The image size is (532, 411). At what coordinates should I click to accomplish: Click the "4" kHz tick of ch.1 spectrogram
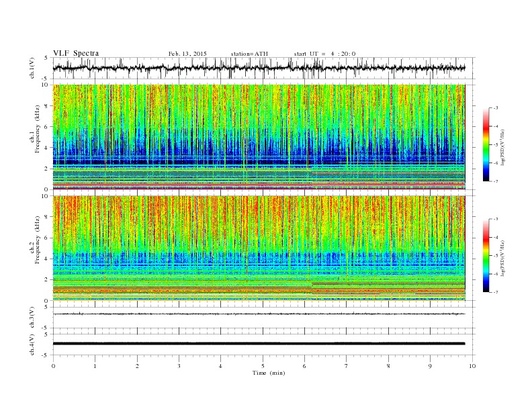(47, 148)
